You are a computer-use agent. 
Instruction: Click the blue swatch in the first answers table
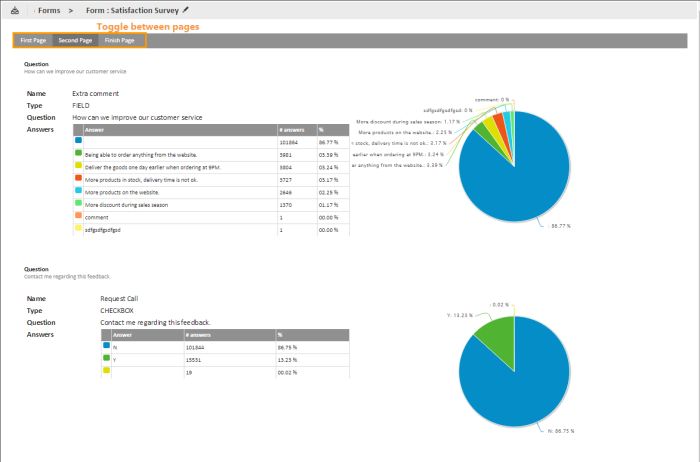click(78, 142)
